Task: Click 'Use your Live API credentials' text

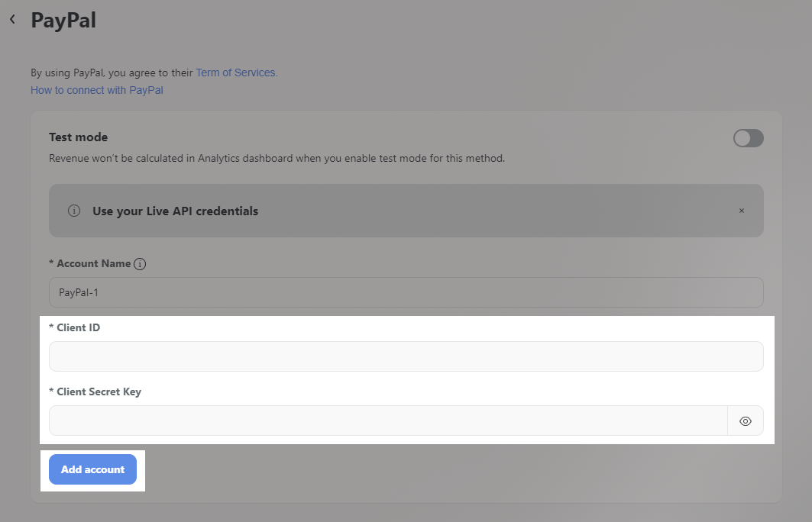Action: (x=175, y=211)
